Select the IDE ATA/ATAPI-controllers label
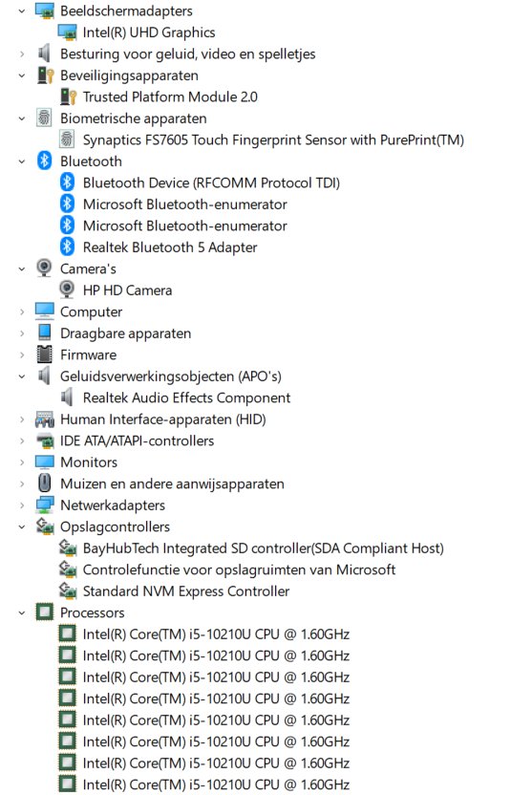Image resolution: width=532 pixels, height=795 pixels. click(x=137, y=440)
